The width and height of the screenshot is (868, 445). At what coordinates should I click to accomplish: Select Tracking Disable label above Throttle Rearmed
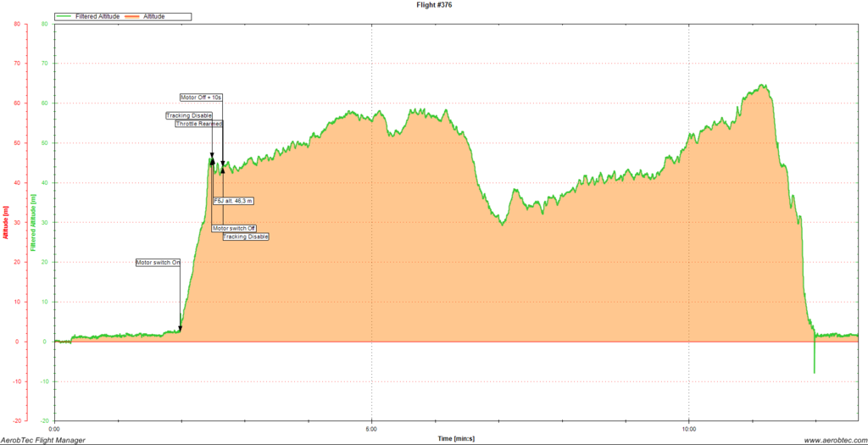[x=188, y=115]
